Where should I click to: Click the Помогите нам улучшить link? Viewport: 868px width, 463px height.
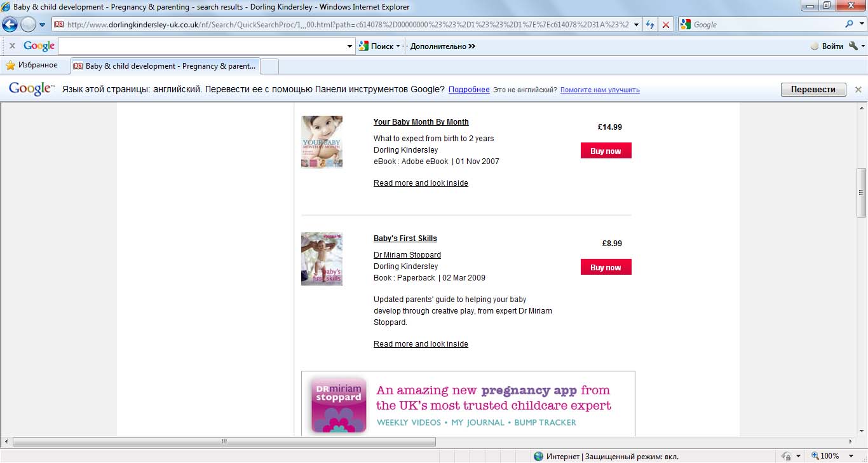point(600,90)
